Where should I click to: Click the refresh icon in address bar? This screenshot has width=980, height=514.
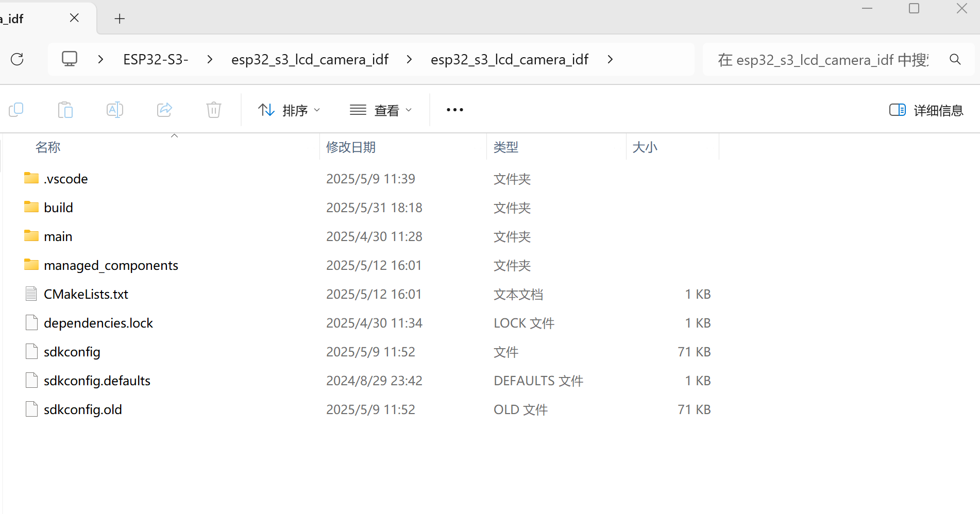pos(17,59)
